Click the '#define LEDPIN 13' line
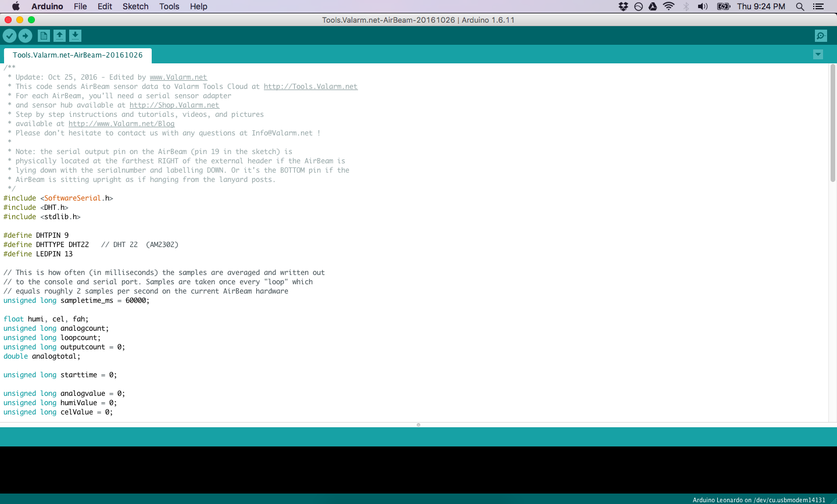837x504 pixels. coord(38,254)
